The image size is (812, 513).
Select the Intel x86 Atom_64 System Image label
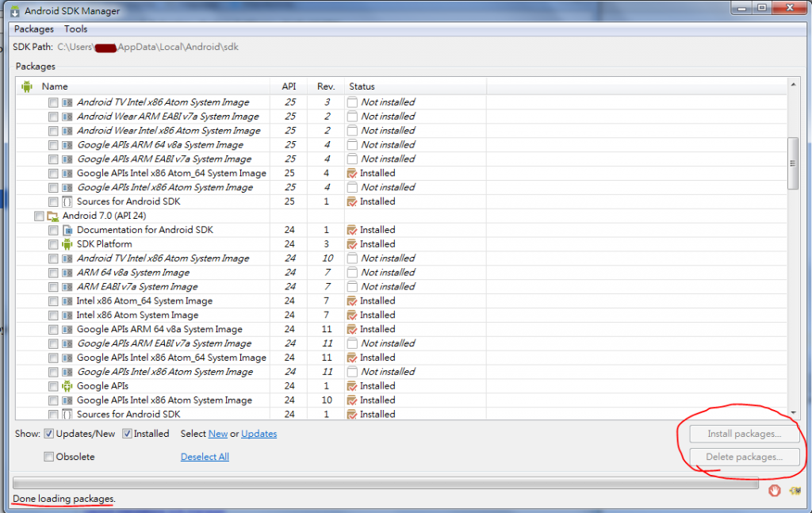click(x=144, y=301)
